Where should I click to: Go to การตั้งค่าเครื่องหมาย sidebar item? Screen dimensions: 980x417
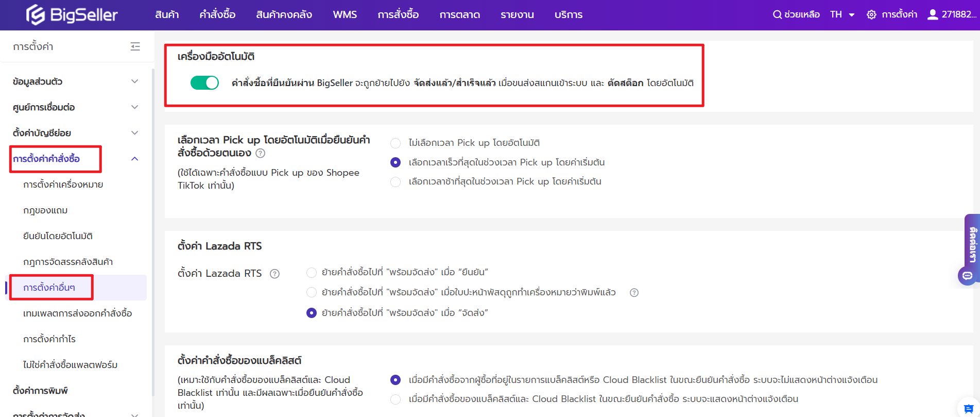63,185
